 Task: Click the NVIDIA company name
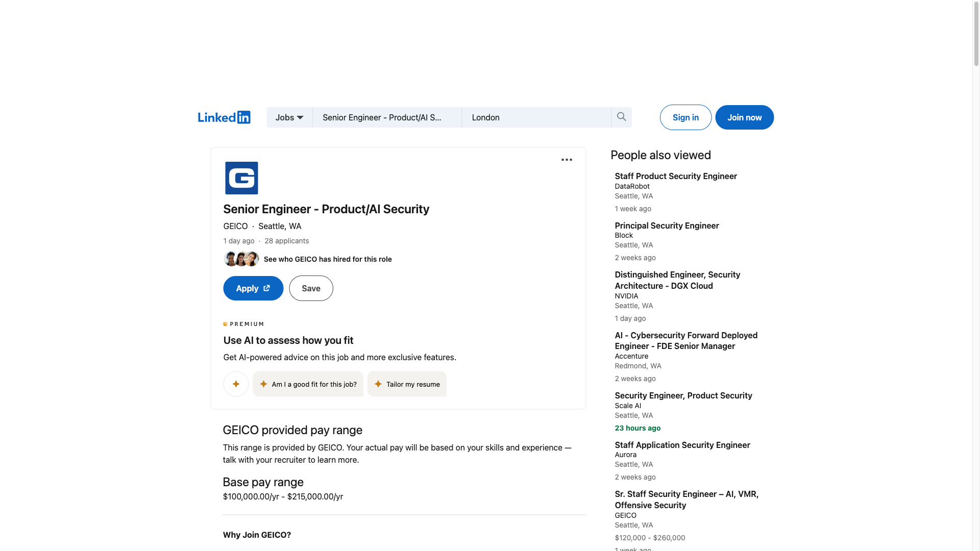point(626,296)
